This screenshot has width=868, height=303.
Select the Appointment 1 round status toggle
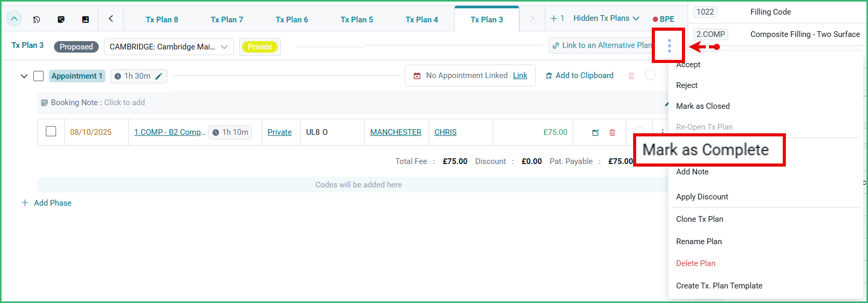[x=650, y=75]
